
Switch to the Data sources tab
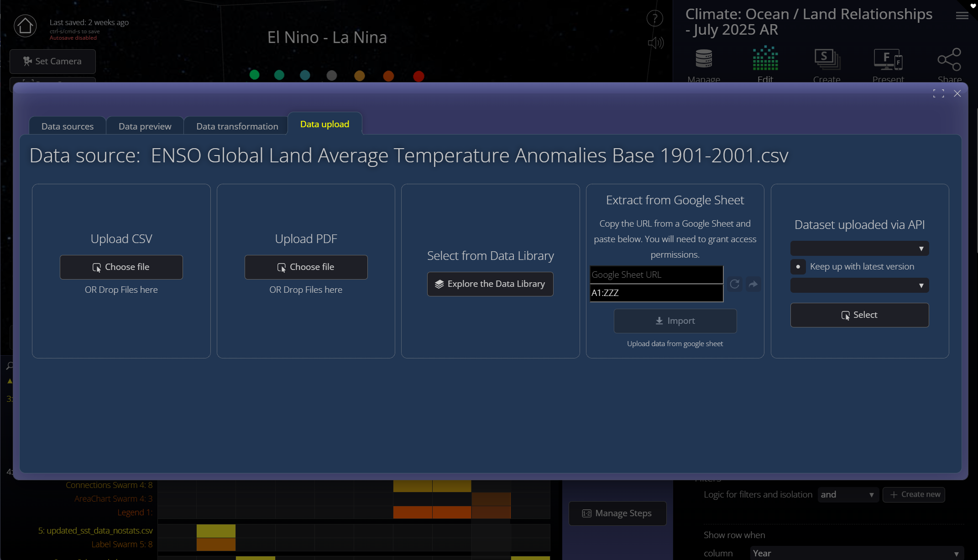[x=68, y=126]
